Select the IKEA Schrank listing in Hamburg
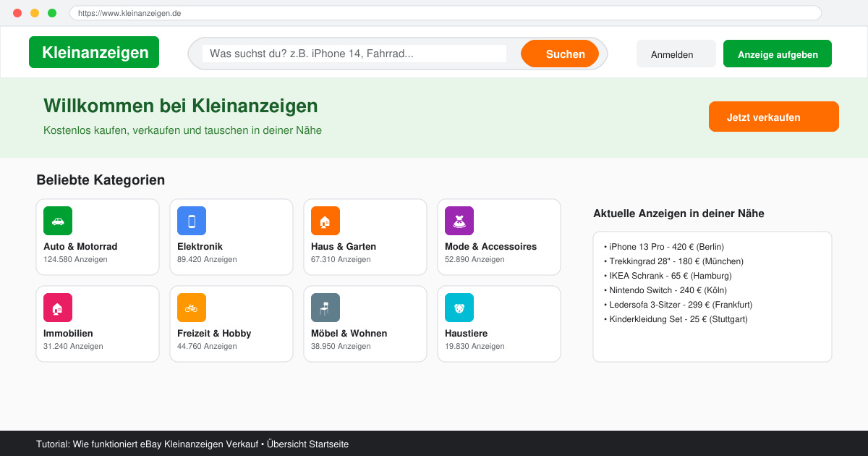The width and height of the screenshot is (868, 456). pos(668,276)
